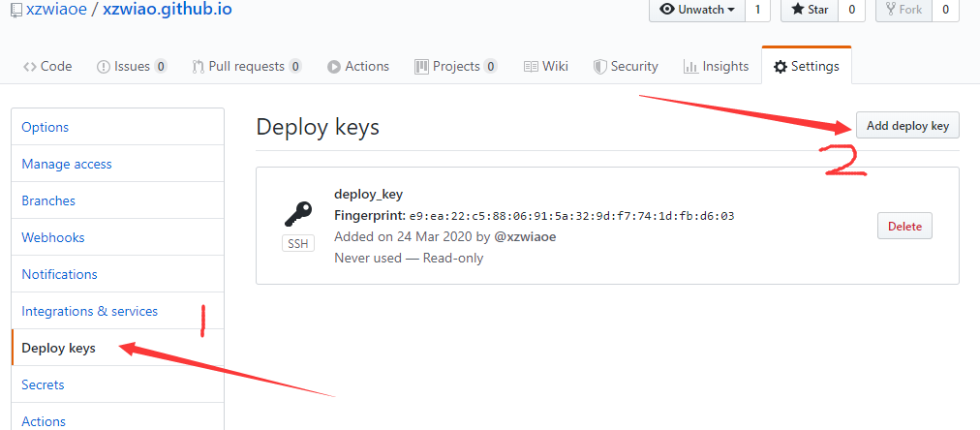Open Webhooks in the sidebar
Screen dimensions: 980x430
pos(117,237)
